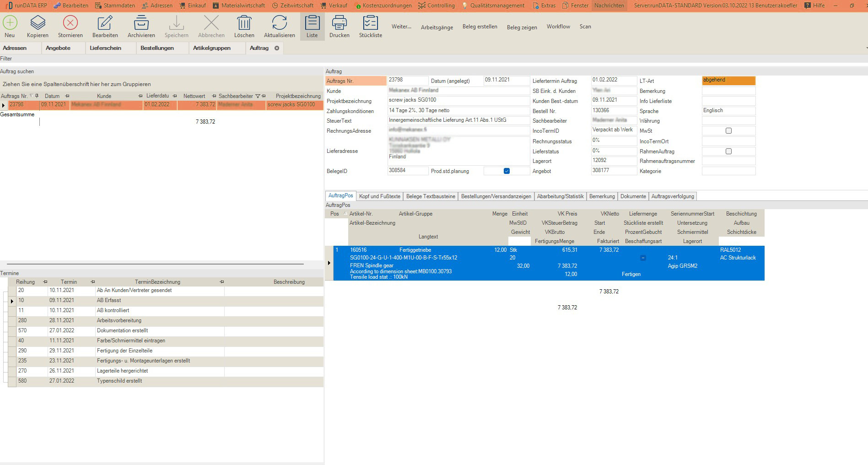868x465 pixels.
Task: Archive the record with Archivieren icon
Action: coord(141,23)
